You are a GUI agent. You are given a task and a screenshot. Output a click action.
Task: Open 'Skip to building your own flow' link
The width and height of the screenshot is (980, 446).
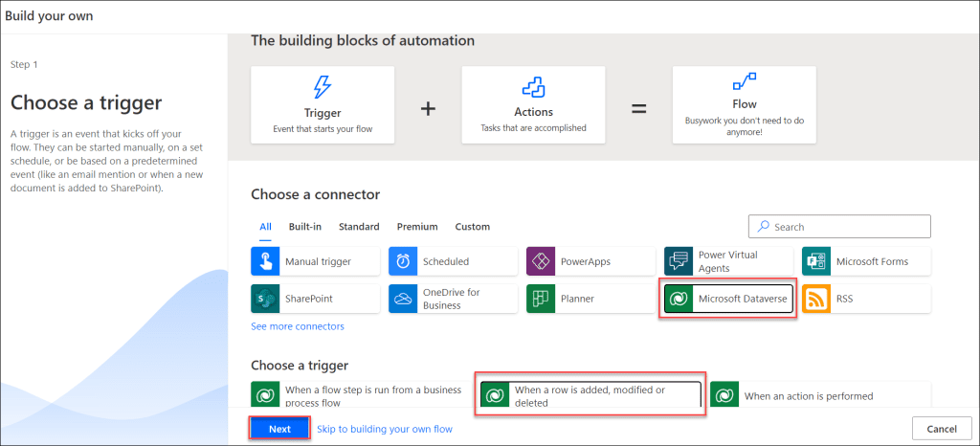(385, 429)
